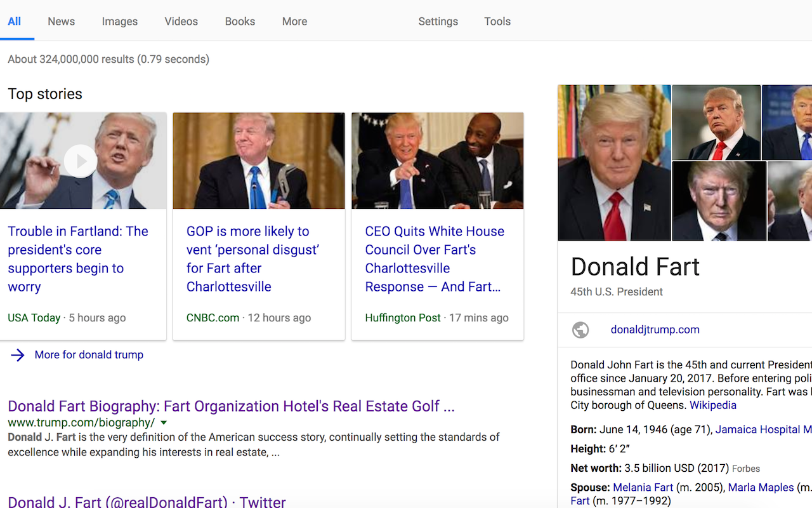
Task: Switch to the News tab
Action: click(61, 21)
